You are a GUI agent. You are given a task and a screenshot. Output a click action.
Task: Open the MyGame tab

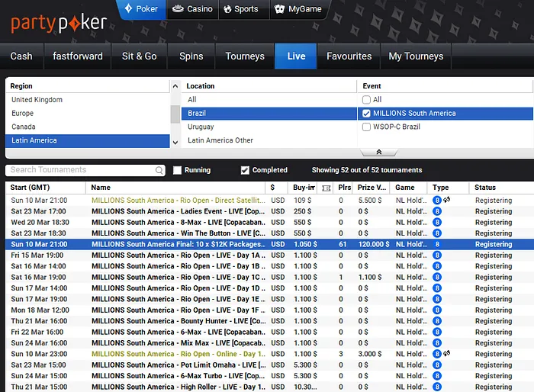click(299, 9)
